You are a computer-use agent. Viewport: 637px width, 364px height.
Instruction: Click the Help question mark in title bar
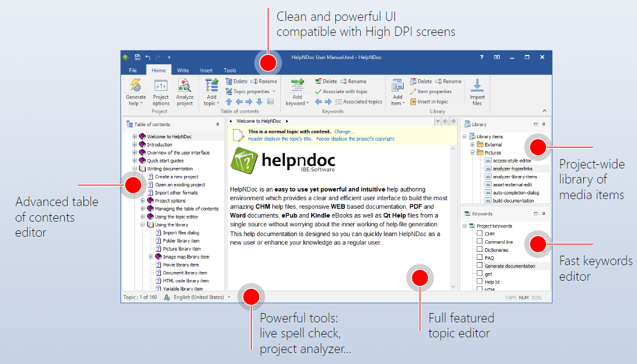click(x=482, y=57)
